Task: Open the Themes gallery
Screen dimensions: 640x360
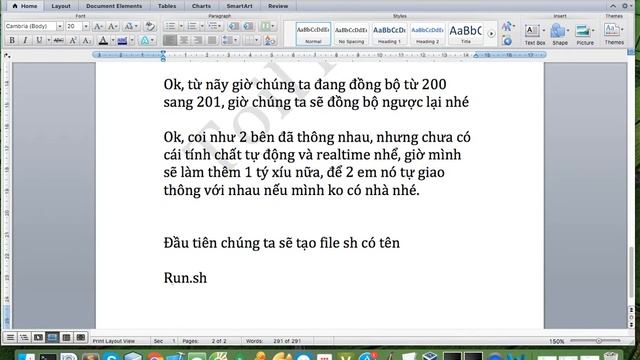Action: pyautogui.click(x=614, y=34)
